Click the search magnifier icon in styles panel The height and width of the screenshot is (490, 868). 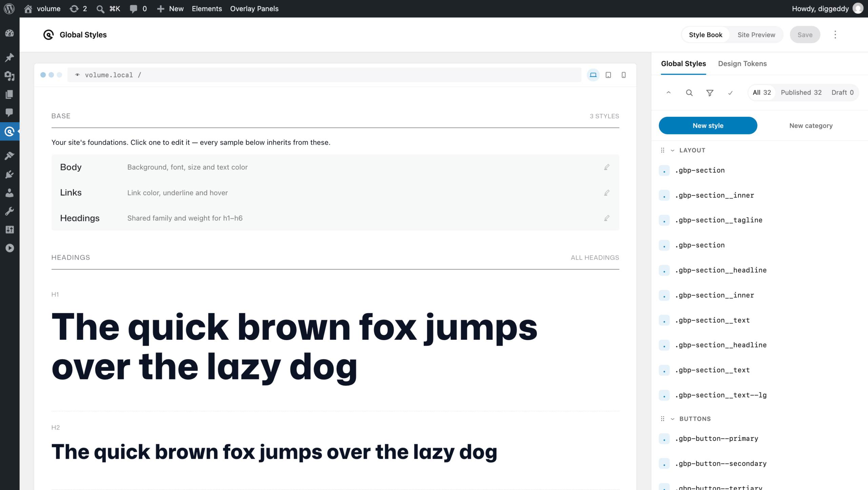coord(689,93)
